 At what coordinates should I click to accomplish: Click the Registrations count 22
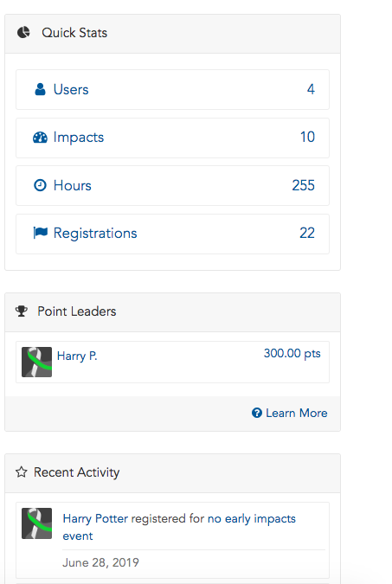coord(307,233)
